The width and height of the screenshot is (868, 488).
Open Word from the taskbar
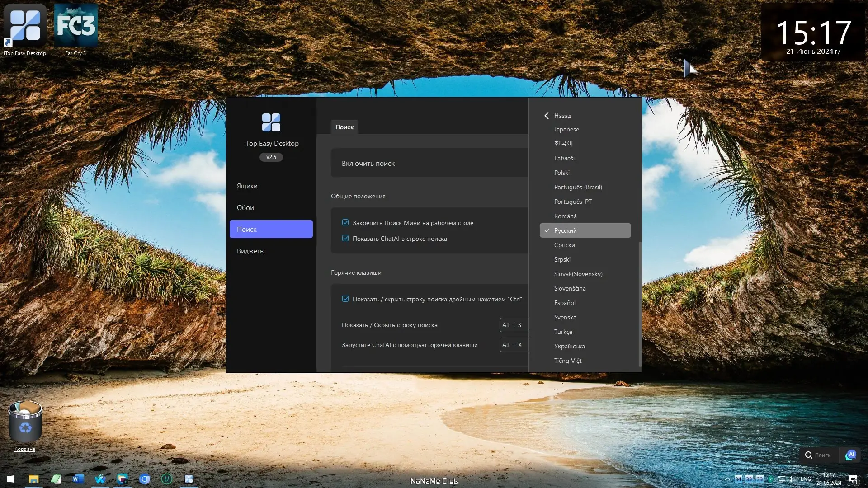click(78, 479)
